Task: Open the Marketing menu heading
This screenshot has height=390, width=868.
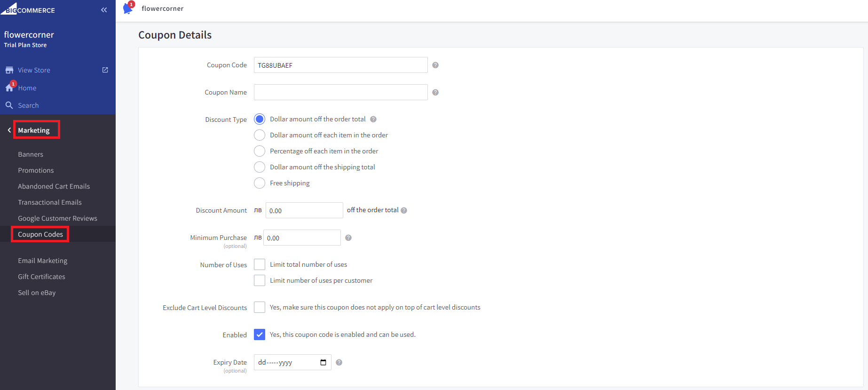Action: 34,130
